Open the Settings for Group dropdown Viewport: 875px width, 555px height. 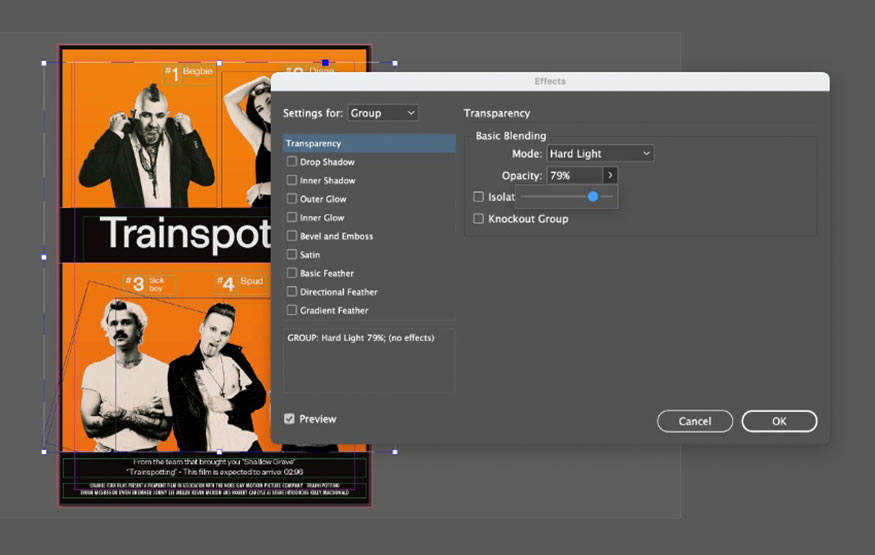(383, 113)
